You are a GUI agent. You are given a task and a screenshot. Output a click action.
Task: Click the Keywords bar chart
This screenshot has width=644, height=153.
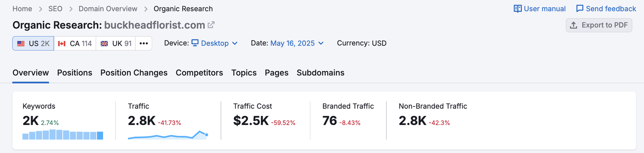(63, 134)
